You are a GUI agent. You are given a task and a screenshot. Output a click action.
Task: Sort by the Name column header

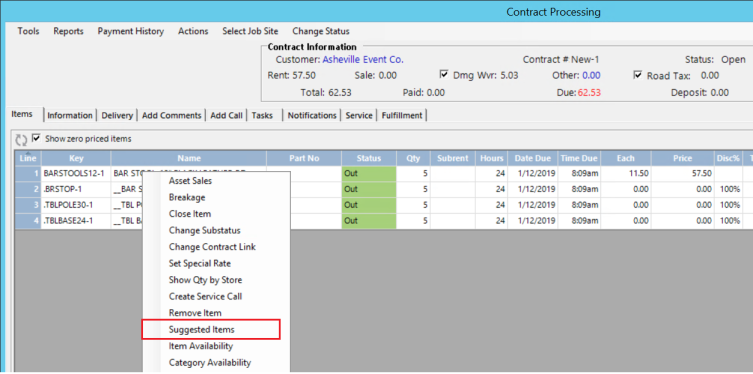[189, 158]
